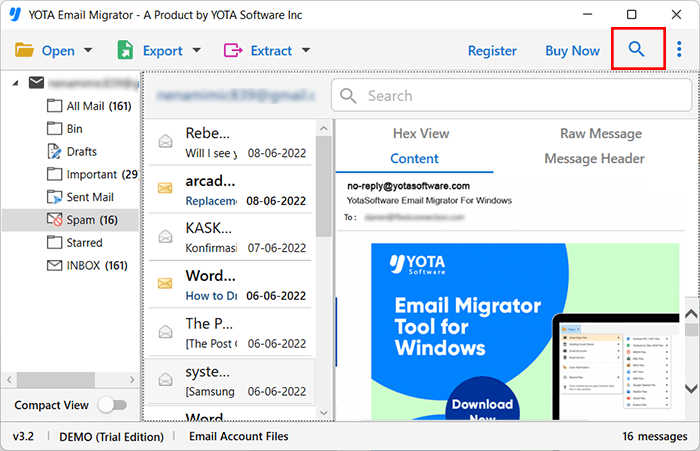The image size is (700, 451).
Task: Switch to the Raw Message tab
Action: 600,133
